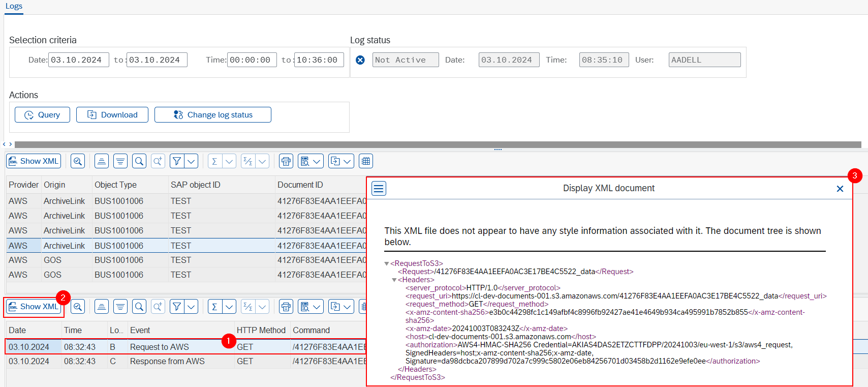Click the selection Date to field
This screenshot has width=868, height=387.
(x=157, y=60)
